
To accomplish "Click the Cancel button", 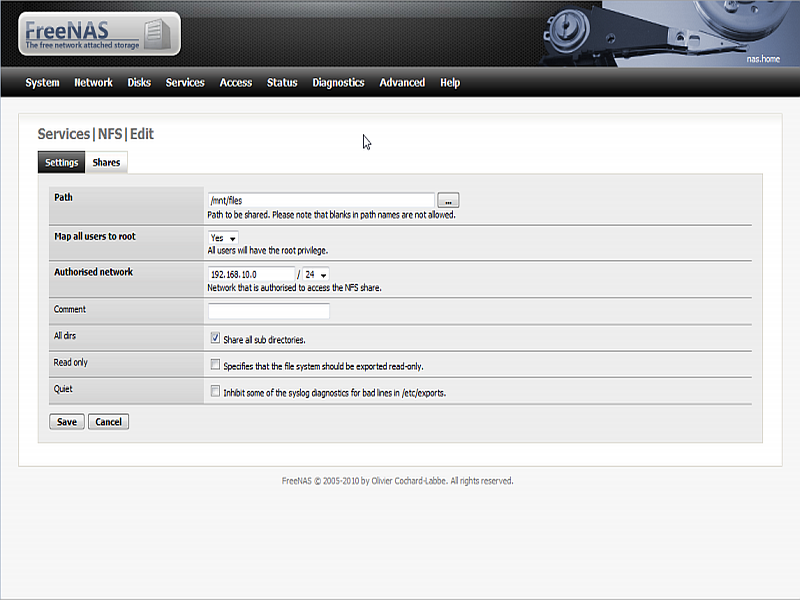I will click(x=109, y=422).
